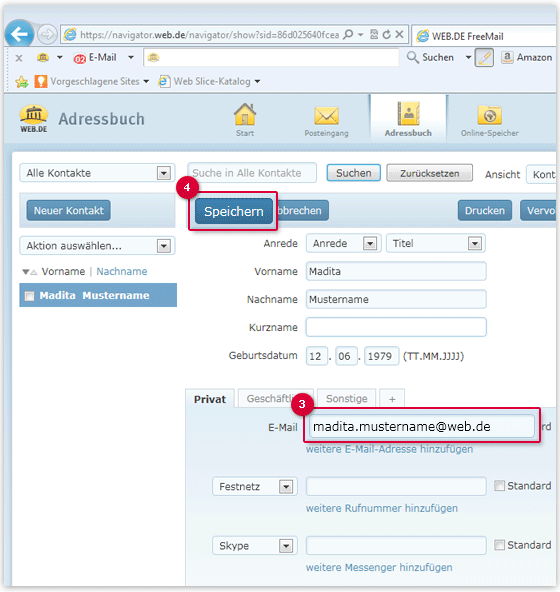Viewport: 560px width, 592px height.
Task: Open the Anrede dropdown
Action: coord(343,244)
